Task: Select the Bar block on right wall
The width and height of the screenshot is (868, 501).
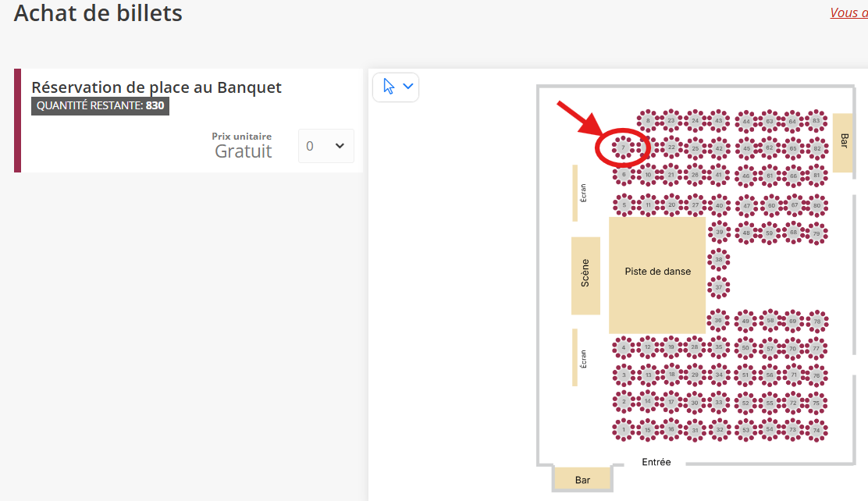Action: (842, 143)
